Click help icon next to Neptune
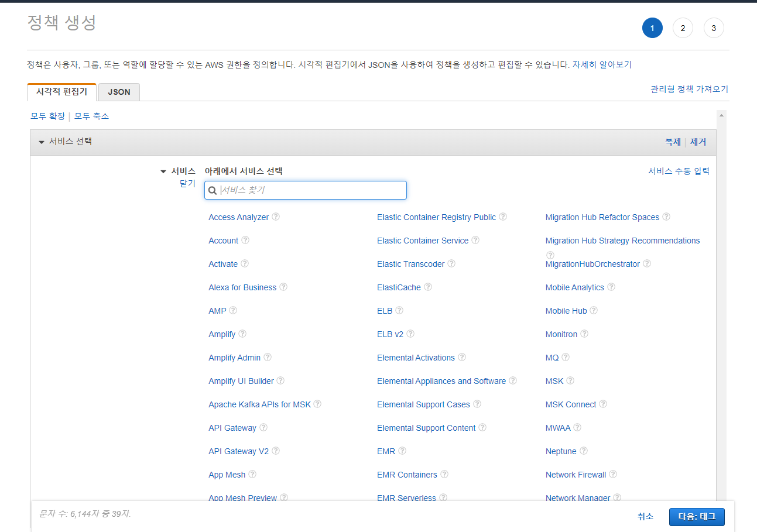The width and height of the screenshot is (757, 532). coord(584,451)
